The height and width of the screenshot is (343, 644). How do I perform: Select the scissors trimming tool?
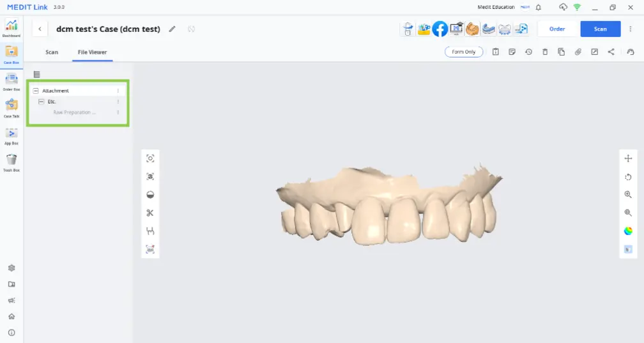150,213
